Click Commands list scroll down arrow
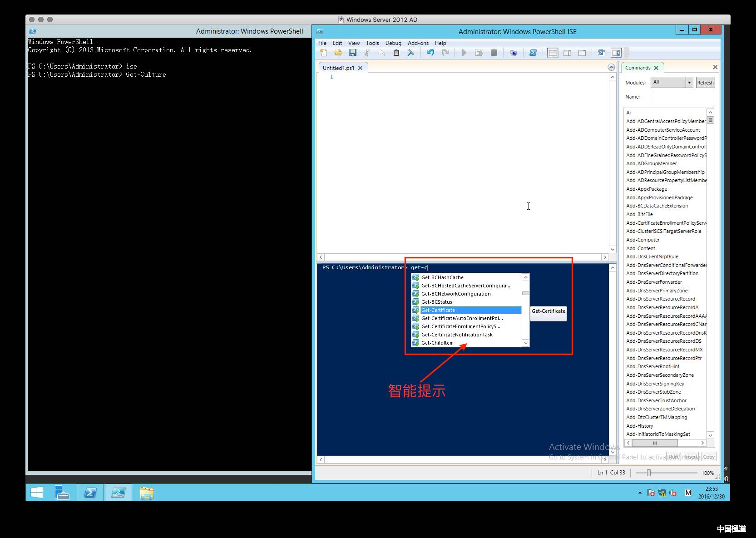The image size is (756, 538). [711, 435]
